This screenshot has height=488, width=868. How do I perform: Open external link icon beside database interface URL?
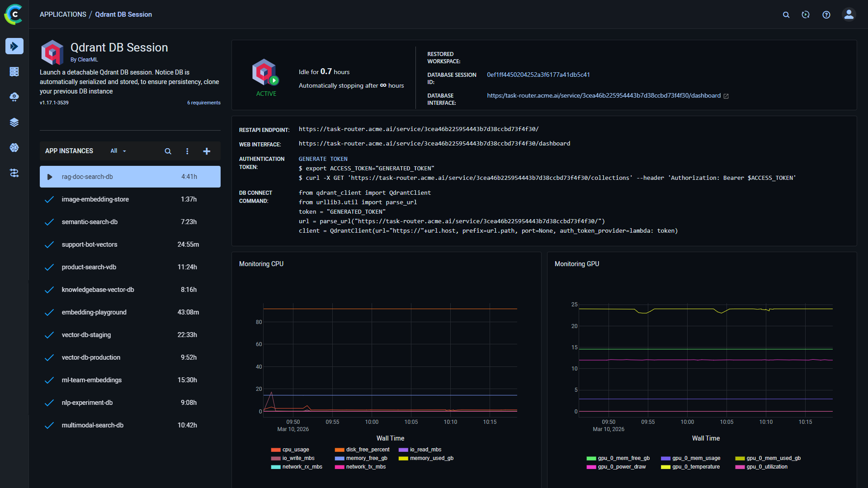coord(726,96)
